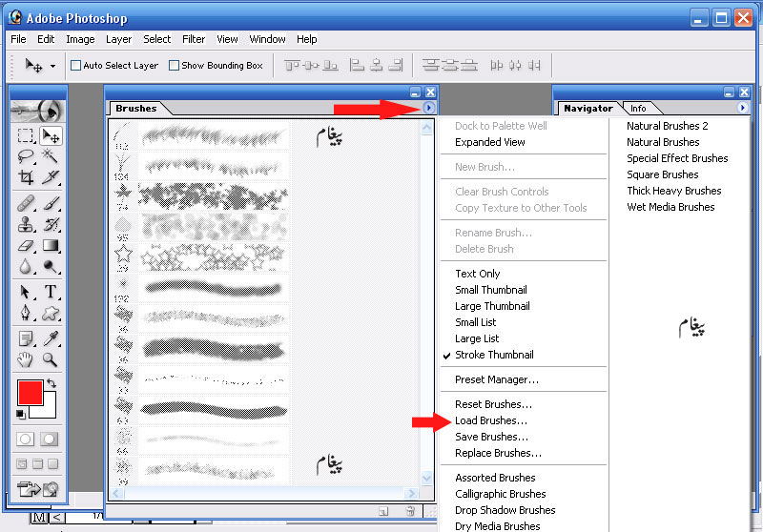The height and width of the screenshot is (532, 763).
Task: Click the trash icon in Brushes palette
Action: (410, 511)
